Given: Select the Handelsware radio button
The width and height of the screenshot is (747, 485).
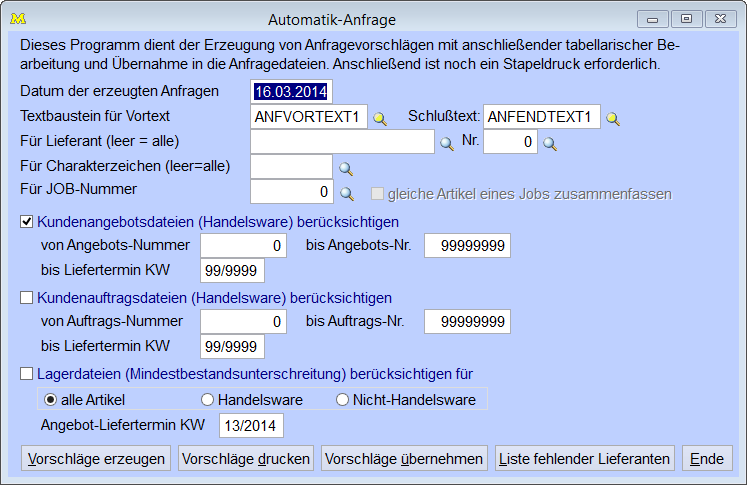Looking at the screenshot, I should pos(207,399).
